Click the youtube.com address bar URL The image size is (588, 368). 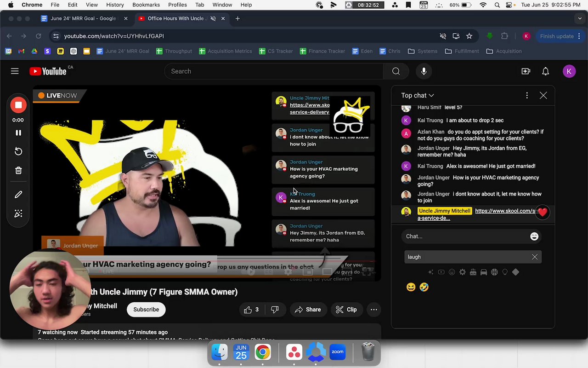coord(114,36)
